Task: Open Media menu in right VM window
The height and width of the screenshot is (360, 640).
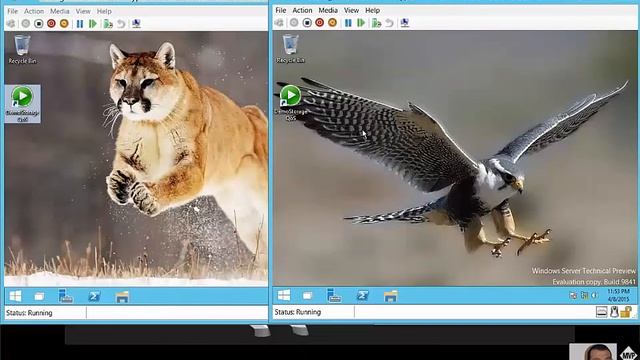Action: pos(328,10)
